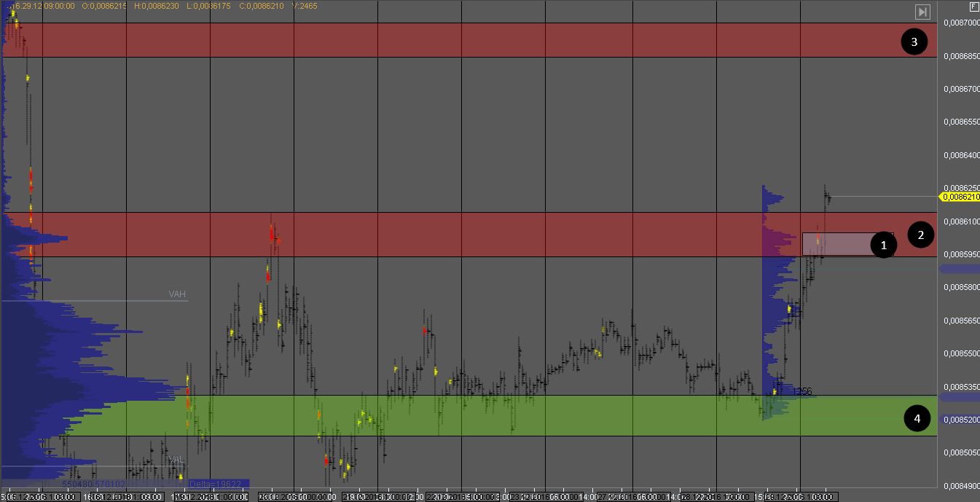Click the yellow current price tag 0,0086210
The height and width of the screenshot is (502, 980).
coord(960,197)
